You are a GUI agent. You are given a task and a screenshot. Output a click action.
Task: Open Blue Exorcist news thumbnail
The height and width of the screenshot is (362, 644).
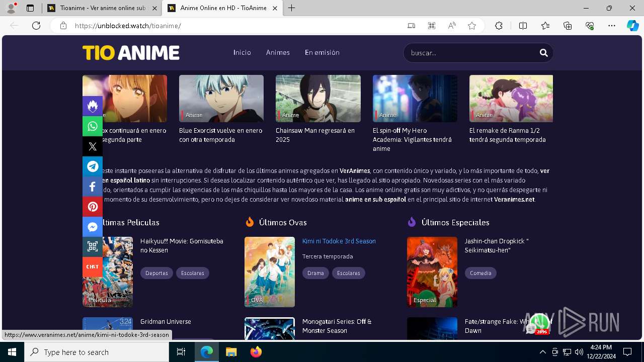click(221, 99)
